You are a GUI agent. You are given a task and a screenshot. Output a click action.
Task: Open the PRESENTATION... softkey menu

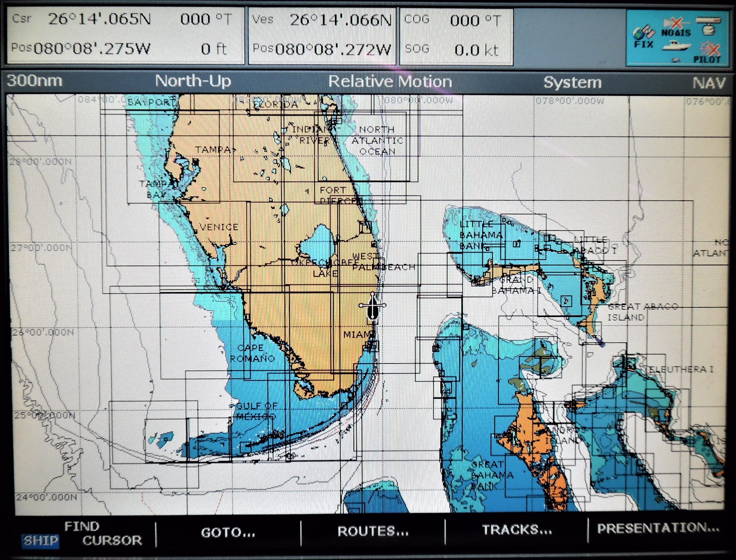658,528
